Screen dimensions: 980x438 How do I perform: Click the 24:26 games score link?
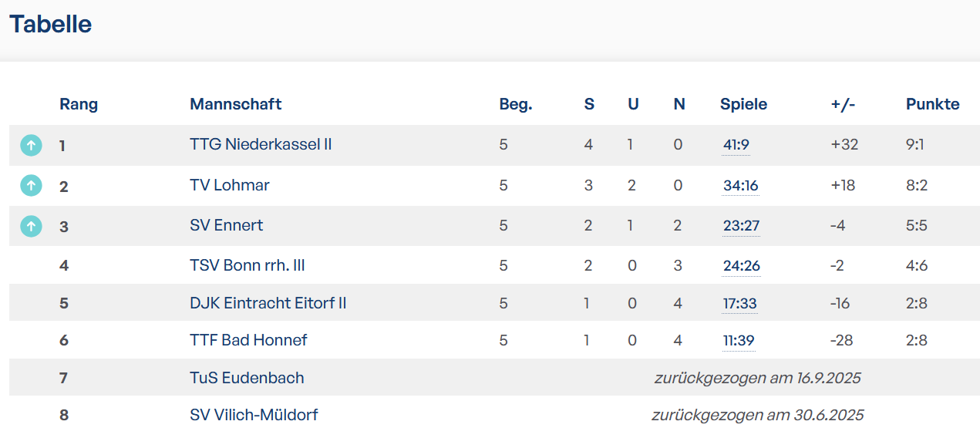pyautogui.click(x=741, y=266)
